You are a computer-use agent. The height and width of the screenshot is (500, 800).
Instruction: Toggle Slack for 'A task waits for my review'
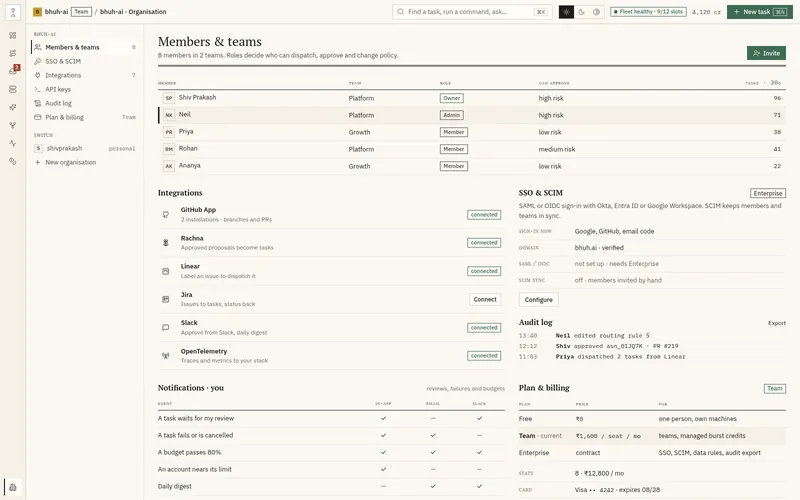[480, 418]
